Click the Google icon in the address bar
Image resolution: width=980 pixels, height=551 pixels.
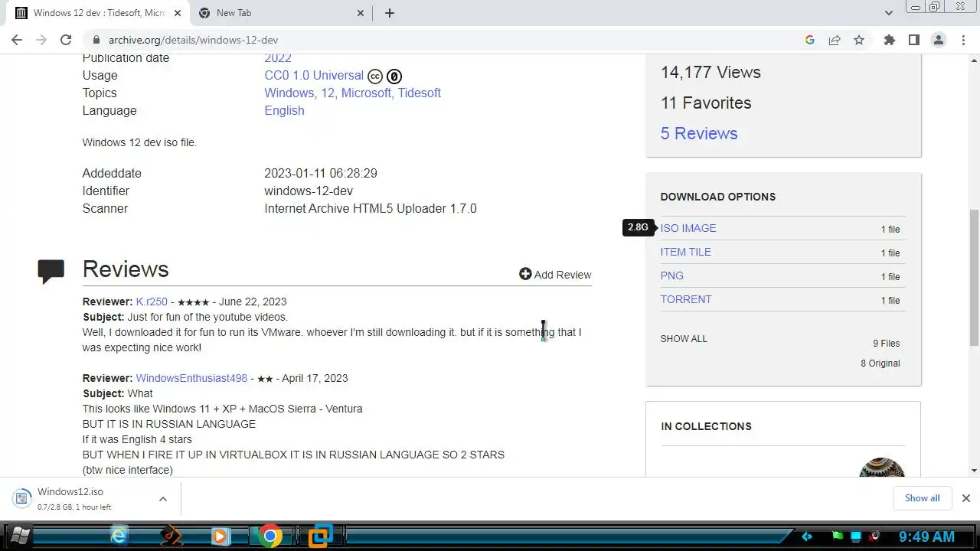click(x=810, y=40)
